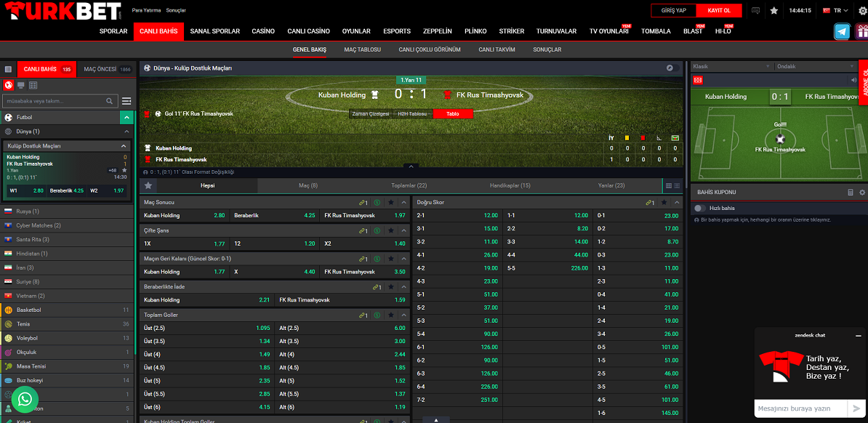Open the MAÇ ÖNCESİ tab
Viewport: 868px width, 423px height.
click(x=108, y=69)
